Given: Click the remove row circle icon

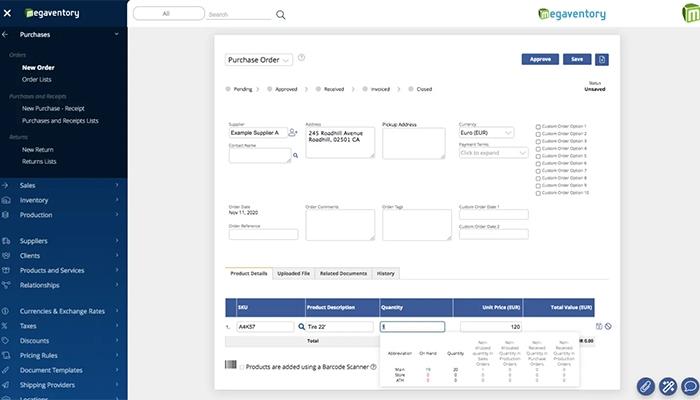Looking at the screenshot, I should (x=608, y=327).
